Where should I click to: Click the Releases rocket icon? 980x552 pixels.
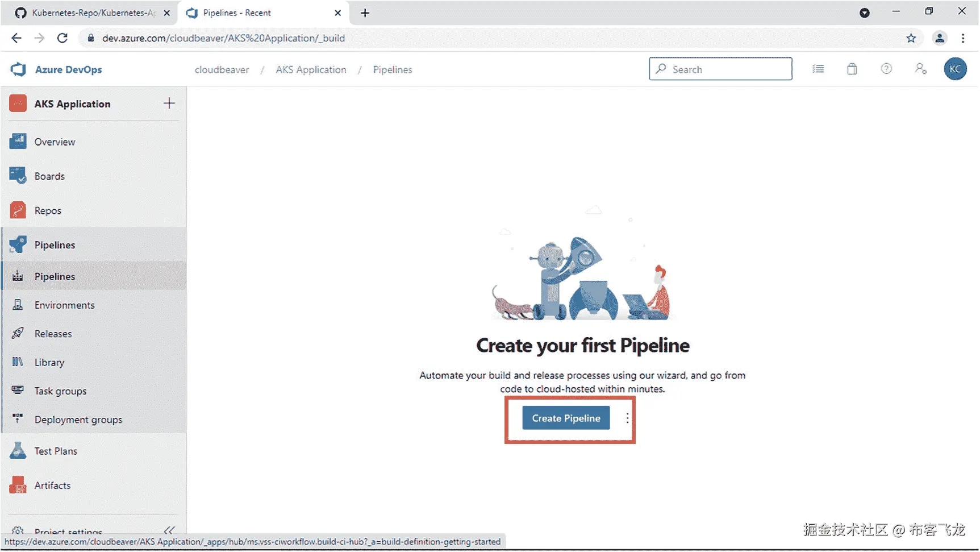click(x=18, y=333)
